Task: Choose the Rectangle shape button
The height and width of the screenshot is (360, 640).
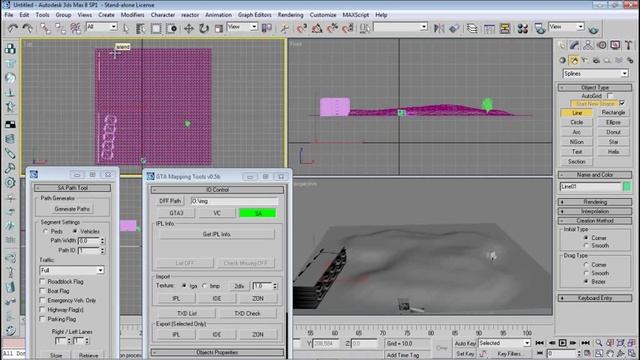Action: click(x=613, y=112)
